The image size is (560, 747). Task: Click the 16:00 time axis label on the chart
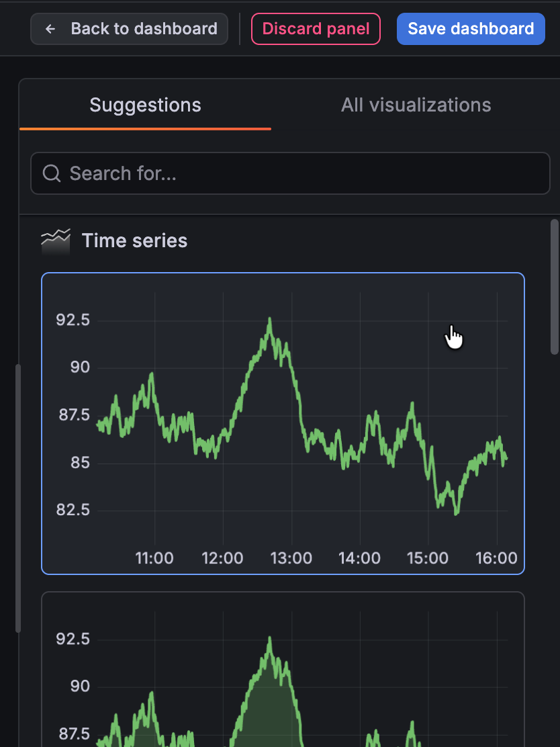coord(496,558)
